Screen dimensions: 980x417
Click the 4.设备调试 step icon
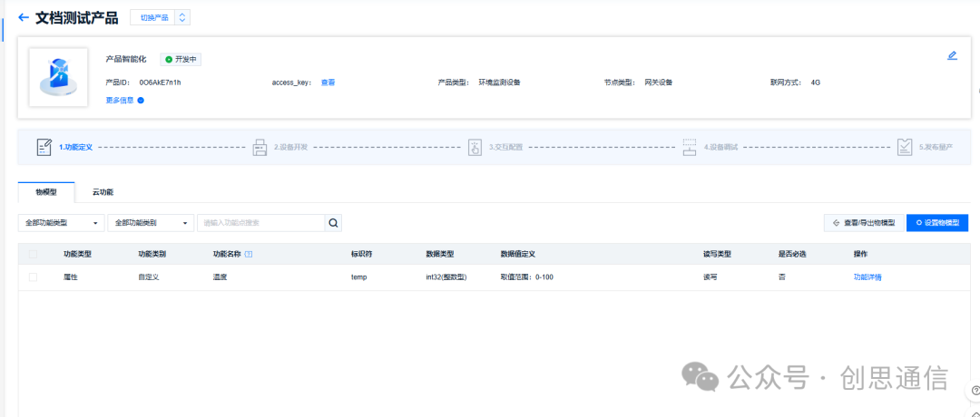coord(690,148)
